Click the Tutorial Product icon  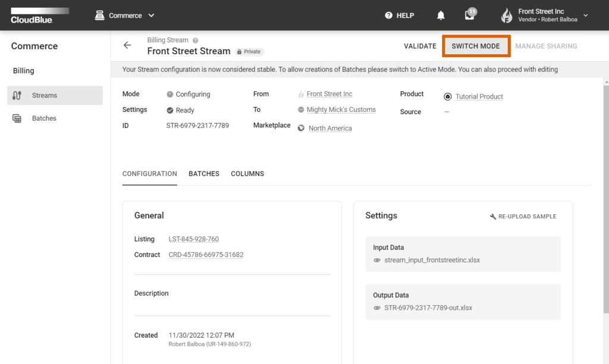(x=447, y=97)
